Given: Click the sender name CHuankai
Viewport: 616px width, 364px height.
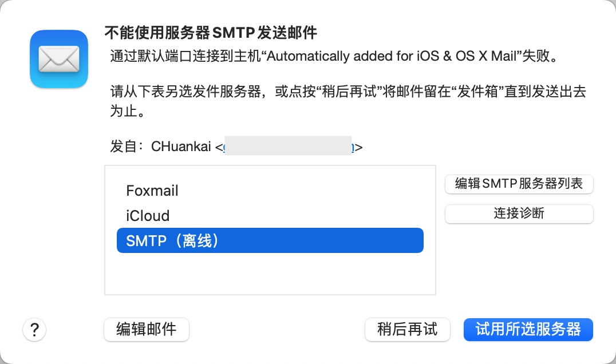Looking at the screenshot, I should coord(181,147).
